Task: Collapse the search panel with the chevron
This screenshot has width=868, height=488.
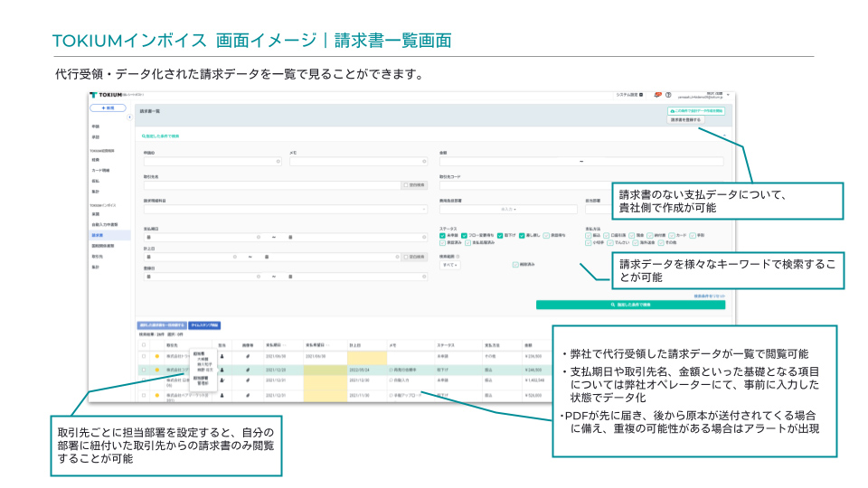Action: [x=724, y=136]
